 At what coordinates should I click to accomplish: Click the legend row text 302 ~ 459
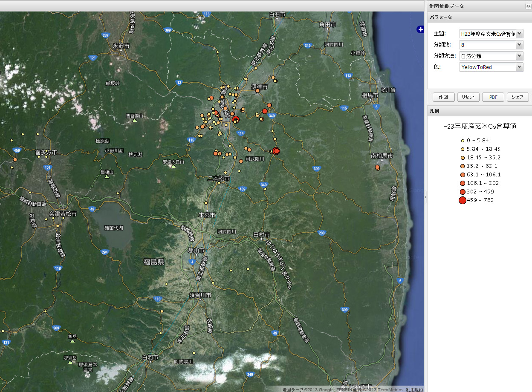(x=480, y=192)
